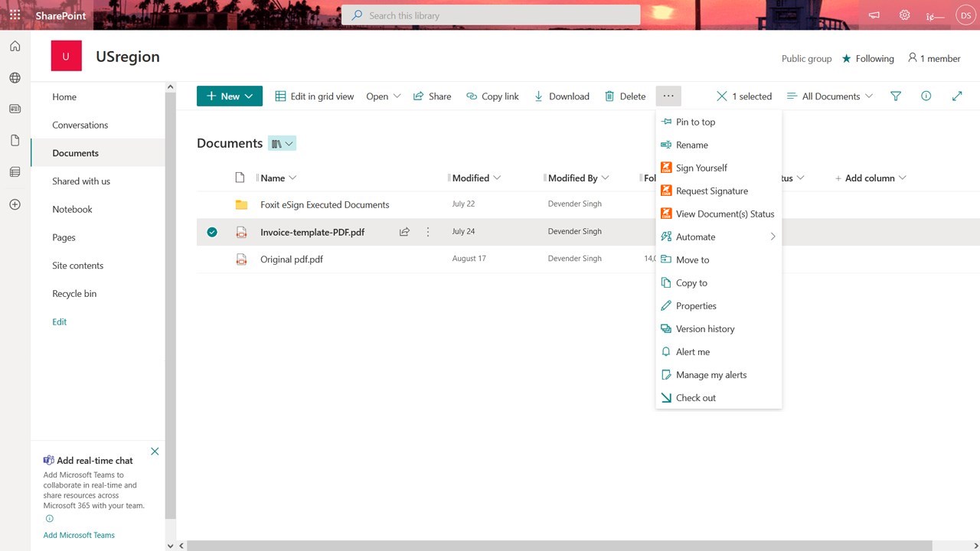Image resolution: width=980 pixels, height=551 pixels.
Task: Close the Add real-time chat prompt
Action: 155,452
